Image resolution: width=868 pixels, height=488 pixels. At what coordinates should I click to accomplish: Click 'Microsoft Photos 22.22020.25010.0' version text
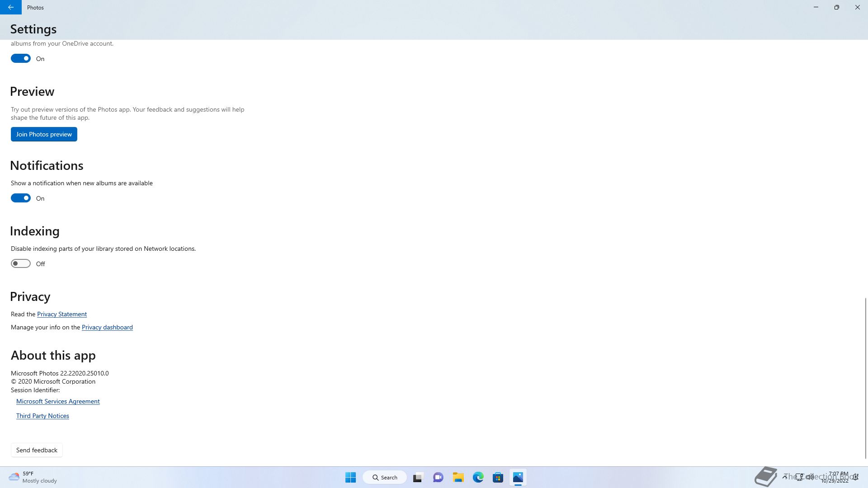(x=60, y=373)
